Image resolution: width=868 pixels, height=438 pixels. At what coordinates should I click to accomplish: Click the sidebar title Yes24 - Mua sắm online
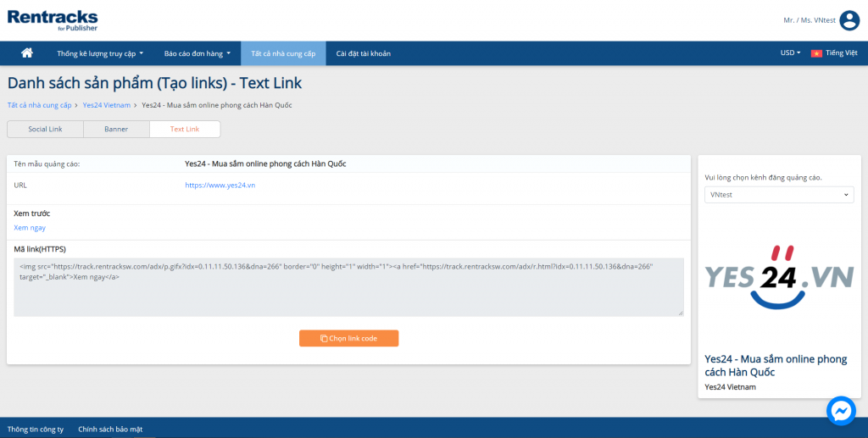776,365
